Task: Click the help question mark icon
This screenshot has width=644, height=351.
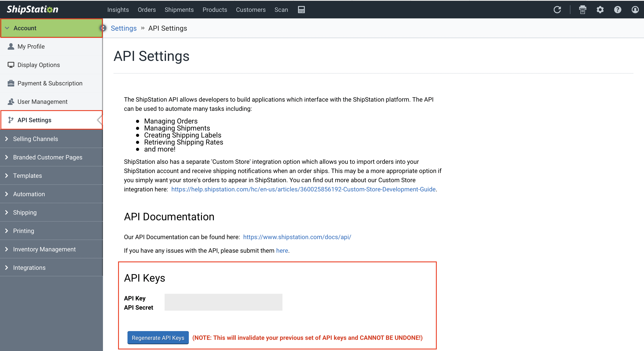Action: point(617,9)
